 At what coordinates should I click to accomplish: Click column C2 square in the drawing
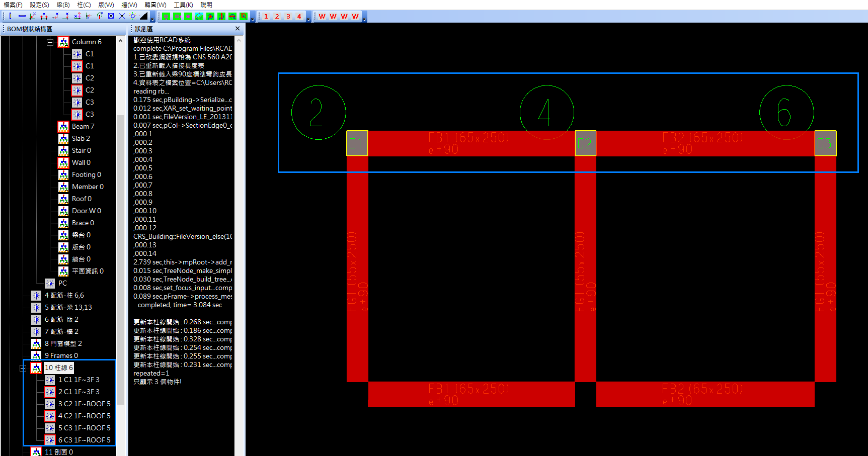pos(586,143)
